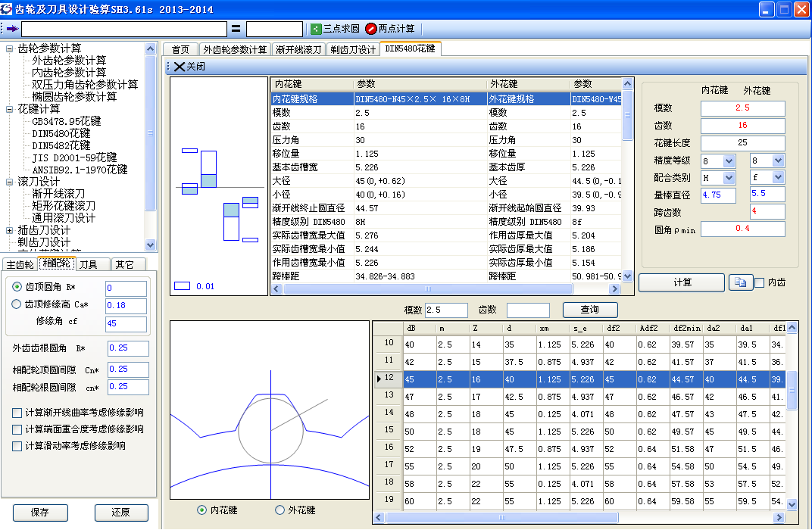Click the 保存 button
The image size is (812, 530).
click(40, 513)
